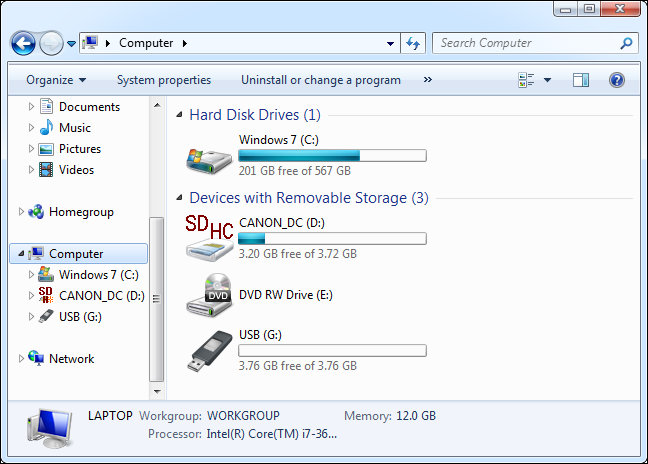Viewport: 648px width, 464px height.
Task: Click the Windows 7 (C:) drive label
Action: (279, 140)
